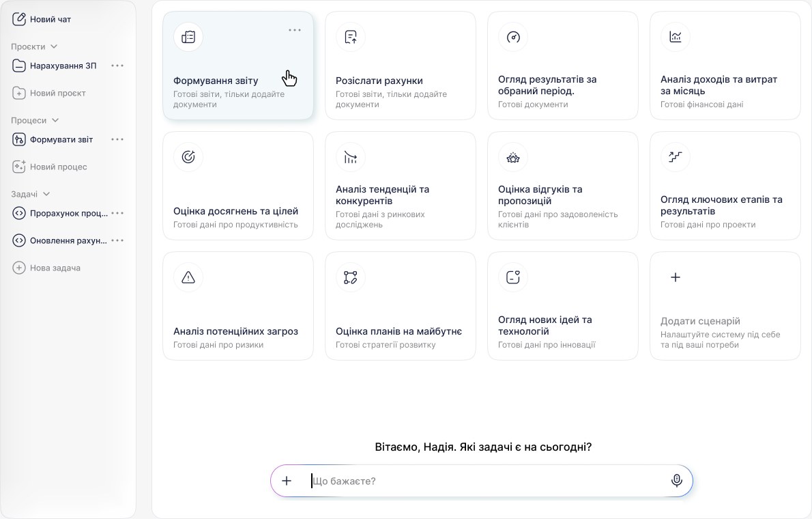Click the target icon on Оцінка досягнень card
The width and height of the screenshot is (812, 519).
(188, 157)
